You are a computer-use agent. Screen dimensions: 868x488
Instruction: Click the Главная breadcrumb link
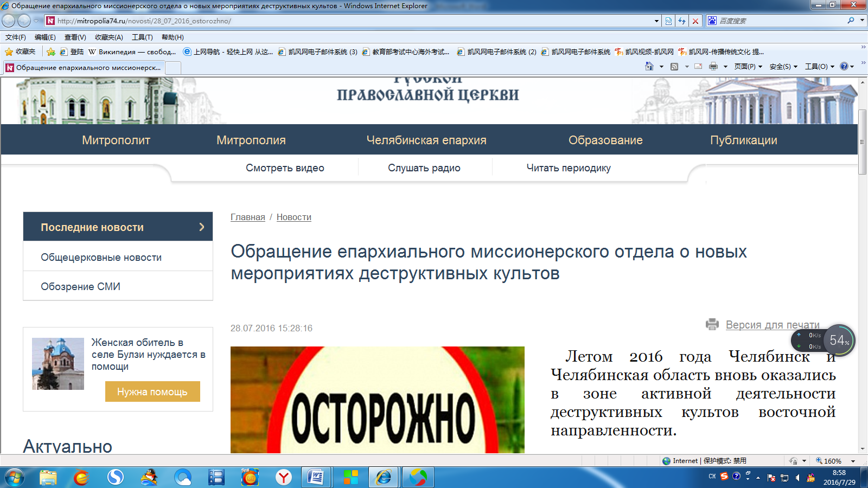click(248, 217)
